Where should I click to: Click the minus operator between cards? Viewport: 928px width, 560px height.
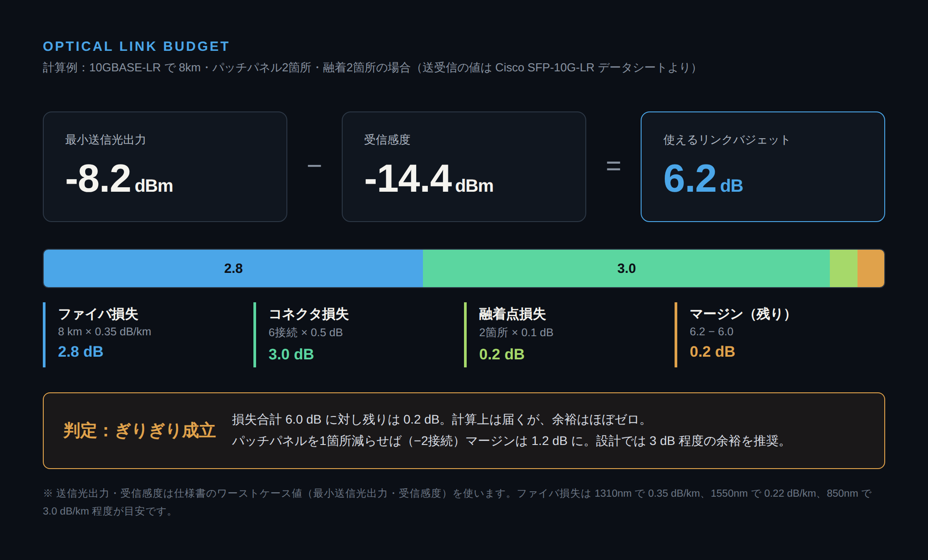pos(315,166)
